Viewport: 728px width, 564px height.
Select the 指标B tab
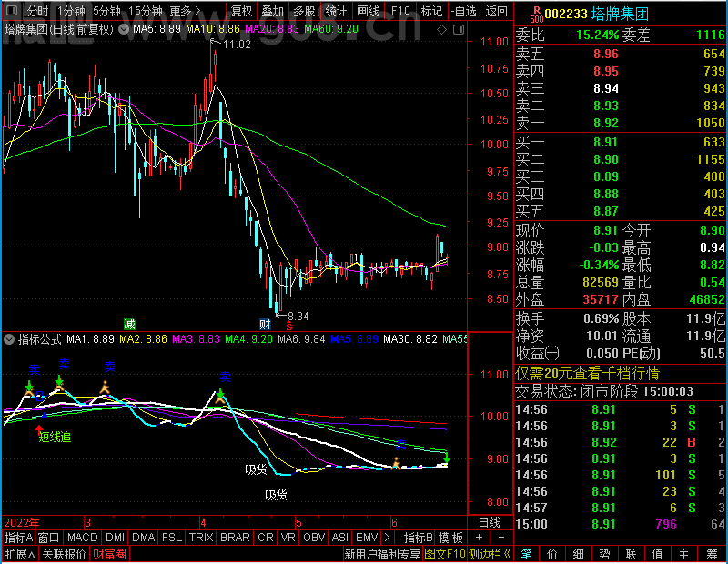click(418, 538)
